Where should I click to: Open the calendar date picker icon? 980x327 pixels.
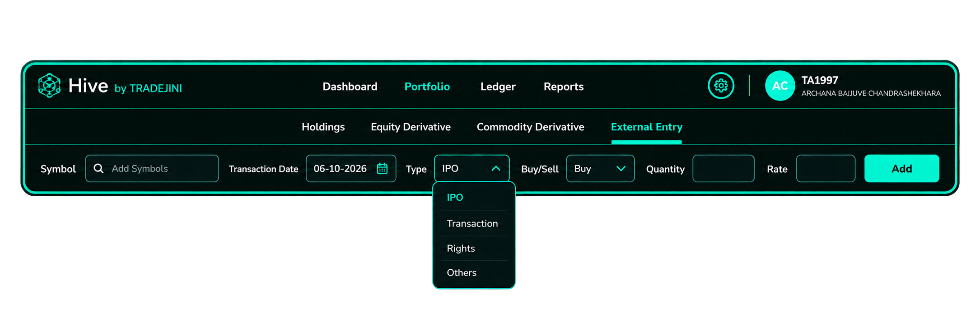[x=382, y=168]
